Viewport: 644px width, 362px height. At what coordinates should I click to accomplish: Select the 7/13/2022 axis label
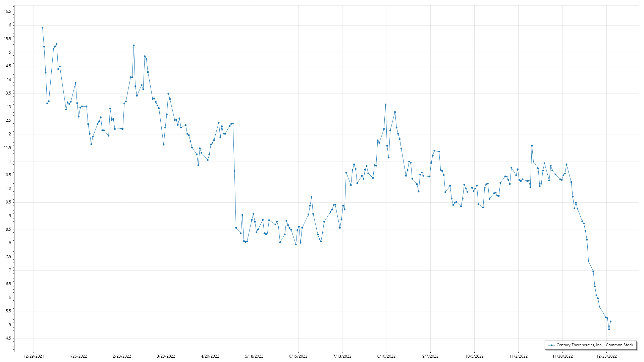click(342, 356)
